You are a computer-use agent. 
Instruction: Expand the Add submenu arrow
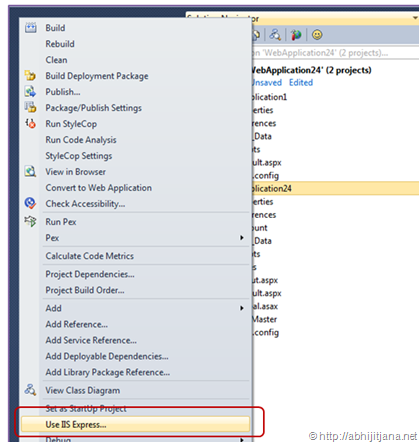[242, 308]
